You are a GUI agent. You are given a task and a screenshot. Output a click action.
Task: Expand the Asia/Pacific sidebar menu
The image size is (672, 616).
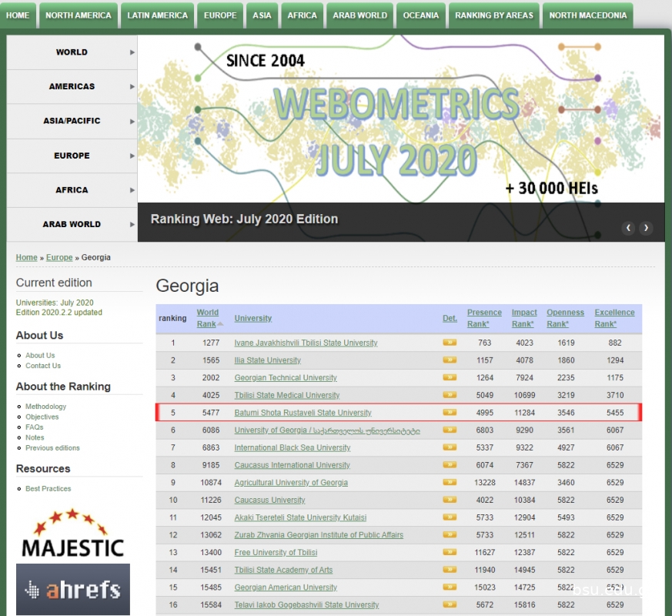click(x=72, y=121)
